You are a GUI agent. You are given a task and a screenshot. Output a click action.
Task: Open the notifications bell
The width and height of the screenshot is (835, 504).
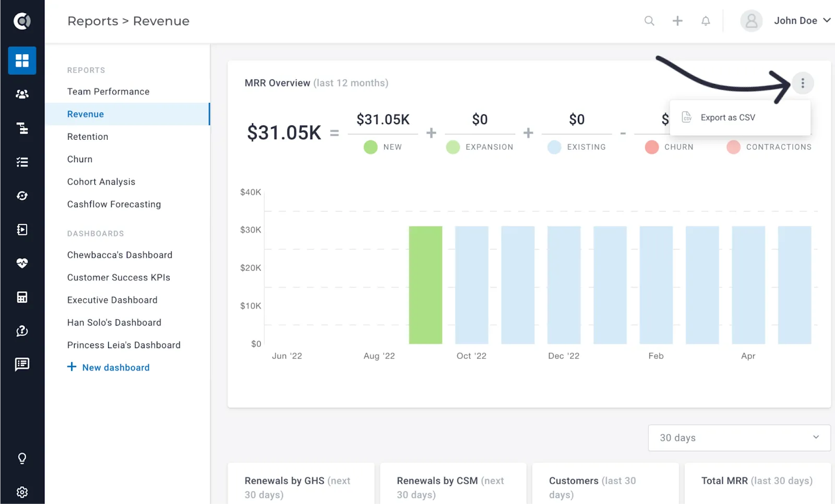[706, 21]
